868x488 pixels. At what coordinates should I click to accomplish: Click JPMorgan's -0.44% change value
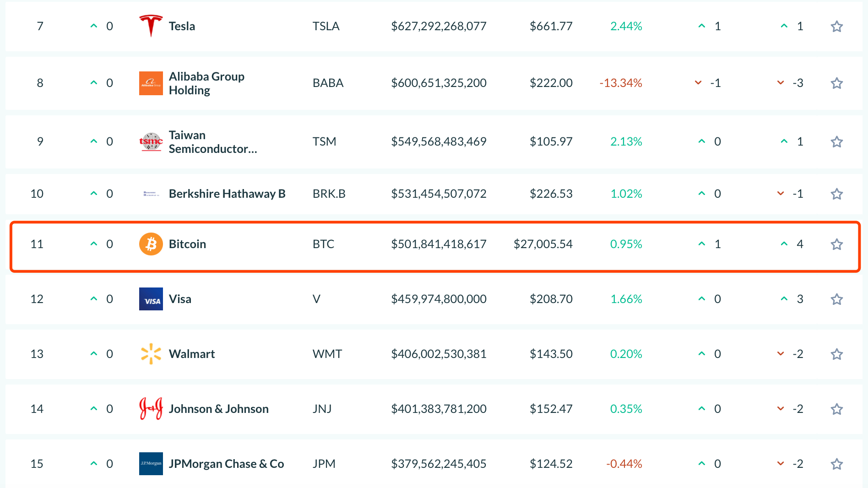click(x=624, y=464)
